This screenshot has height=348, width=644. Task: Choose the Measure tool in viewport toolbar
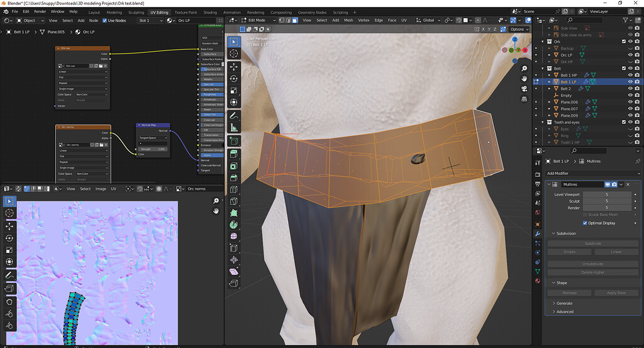(234, 128)
